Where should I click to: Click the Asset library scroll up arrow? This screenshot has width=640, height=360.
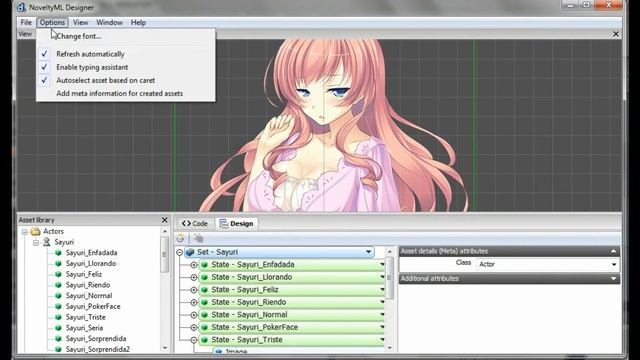pyautogui.click(x=164, y=231)
